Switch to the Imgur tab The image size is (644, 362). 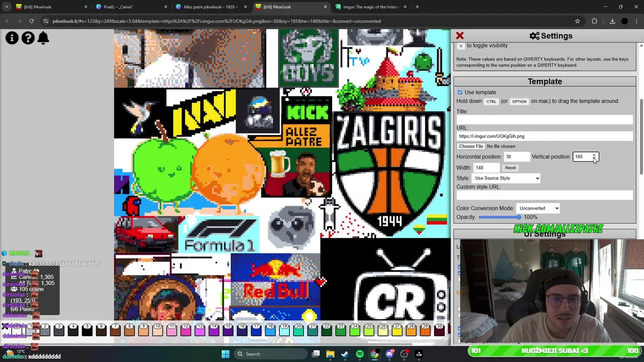click(x=371, y=7)
